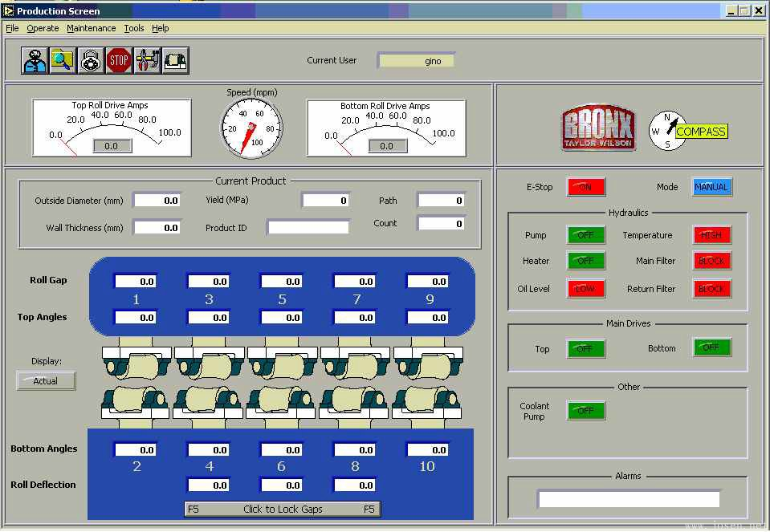
Task: Click the combination padlock icon
Action: tap(91, 60)
